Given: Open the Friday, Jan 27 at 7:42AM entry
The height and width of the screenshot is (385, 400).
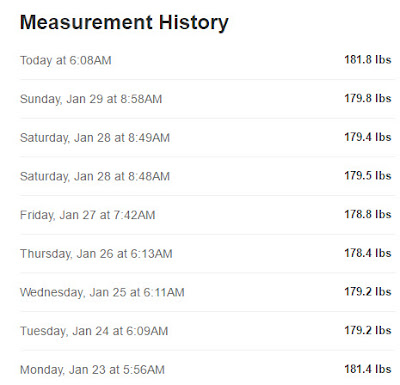Looking at the screenshot, I should click(x=207, y=215).
